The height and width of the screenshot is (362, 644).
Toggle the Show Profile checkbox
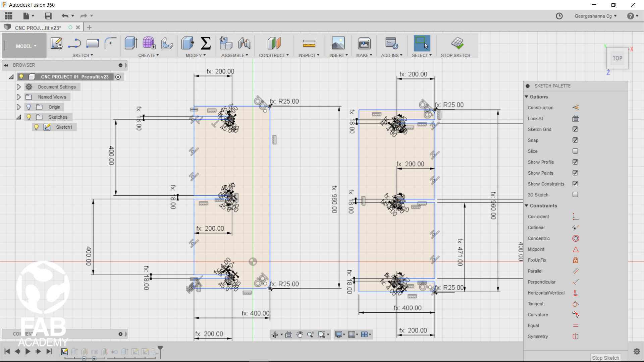575,162
